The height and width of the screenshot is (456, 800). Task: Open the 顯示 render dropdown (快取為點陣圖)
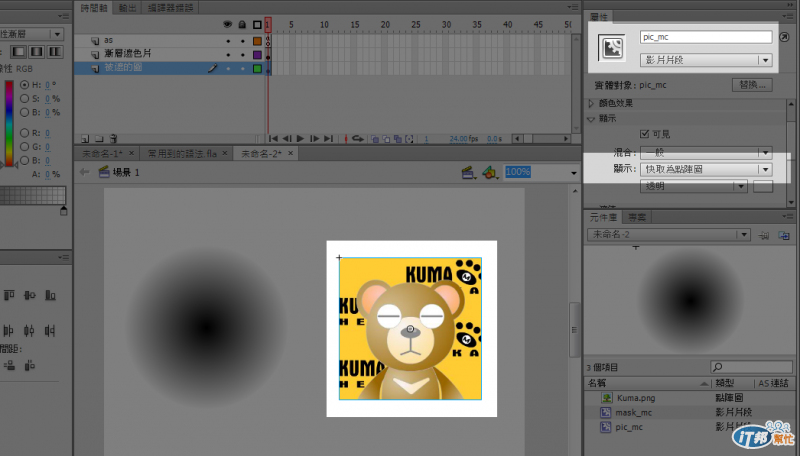[706, 169]
